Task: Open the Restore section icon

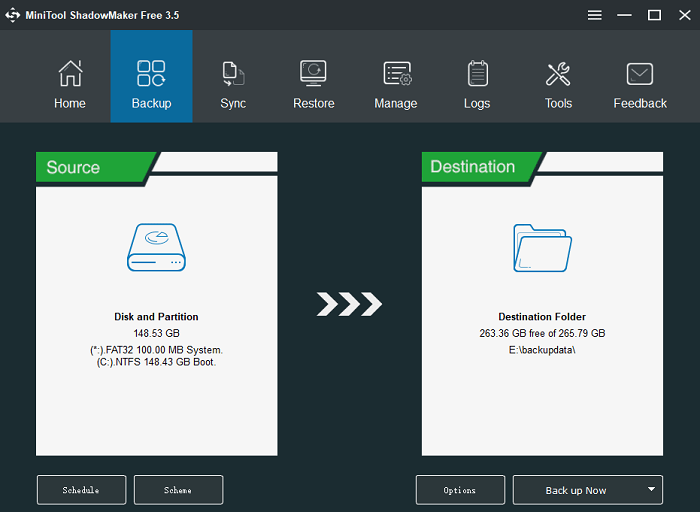Action: coord(313,74)
